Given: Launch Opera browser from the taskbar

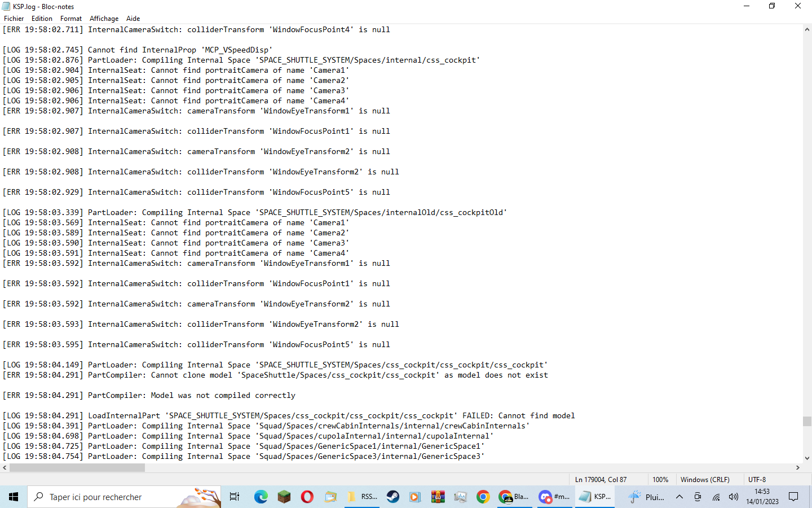Looking at the screenshot, I should coord(307,497).
